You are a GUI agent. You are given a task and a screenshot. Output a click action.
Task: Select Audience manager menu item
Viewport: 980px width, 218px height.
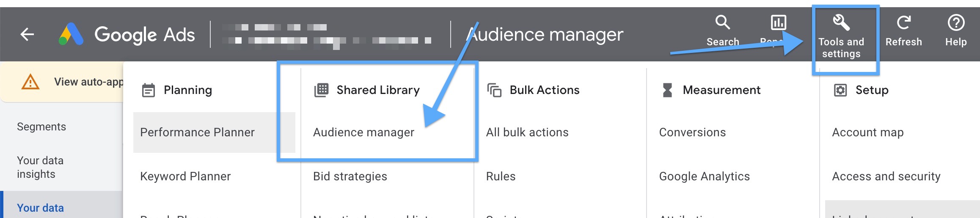[363, 132]
